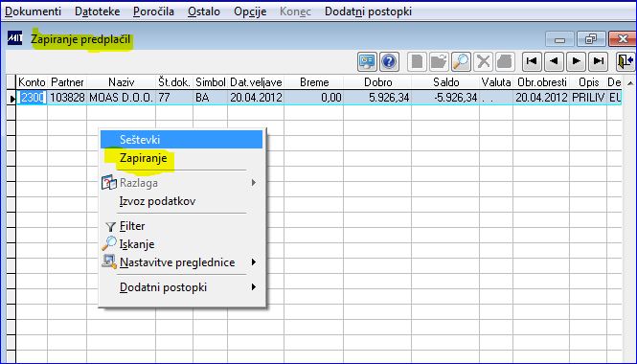This screenshot has height=364, width=637.
Task: Go to previous record arrow
Action: [x=554, y=61]
